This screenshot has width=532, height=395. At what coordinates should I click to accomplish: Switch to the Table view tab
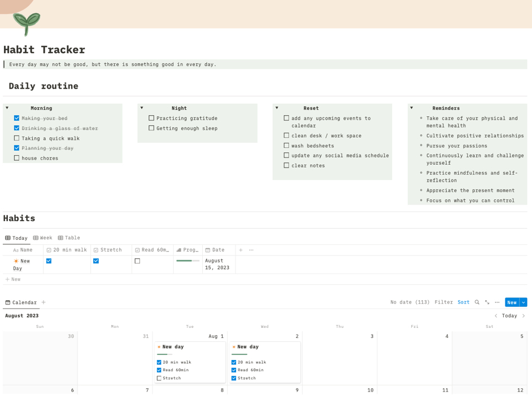pyautogui.click(x=69, y=238)
